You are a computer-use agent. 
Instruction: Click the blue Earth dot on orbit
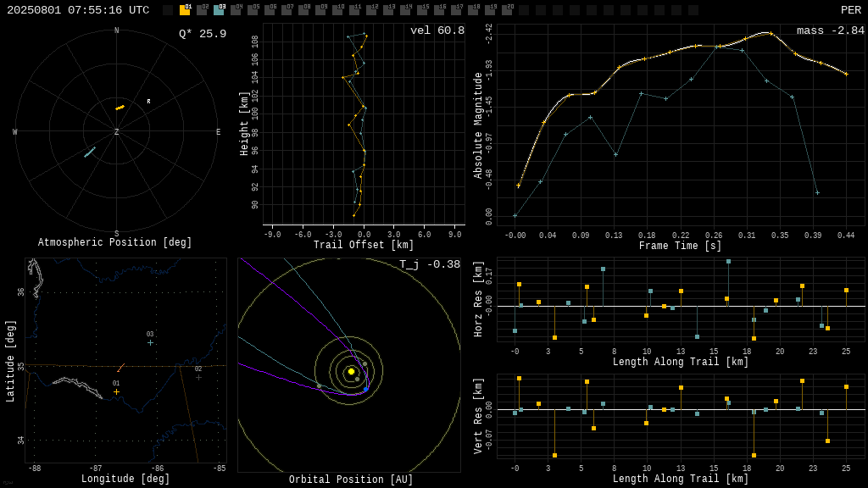point(366,390)
